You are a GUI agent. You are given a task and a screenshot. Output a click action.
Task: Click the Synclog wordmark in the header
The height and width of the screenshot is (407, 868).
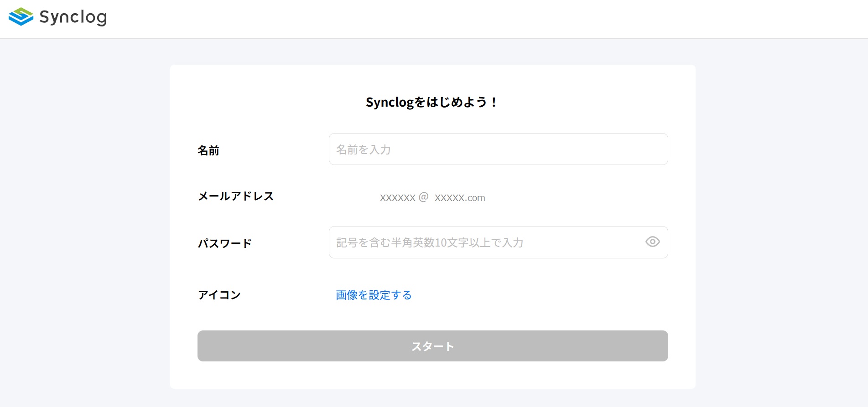73,17
